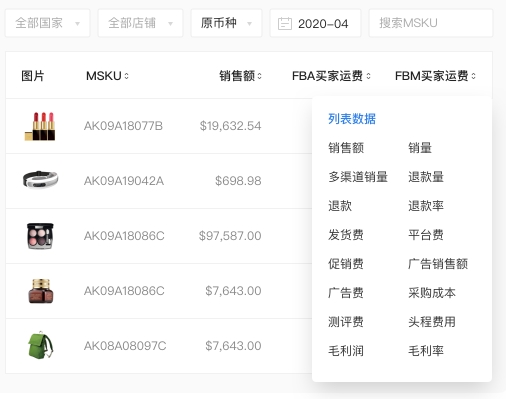Pick 毛利率 in the list data menu

[x=426, y=351]
